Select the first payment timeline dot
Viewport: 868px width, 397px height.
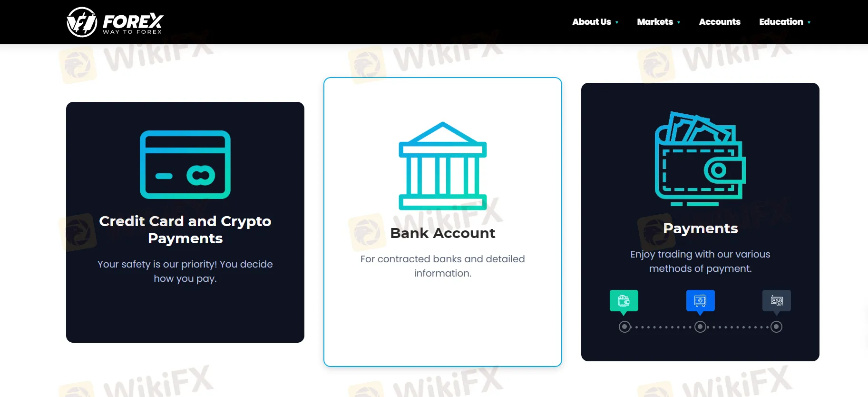tap(624, 327)
